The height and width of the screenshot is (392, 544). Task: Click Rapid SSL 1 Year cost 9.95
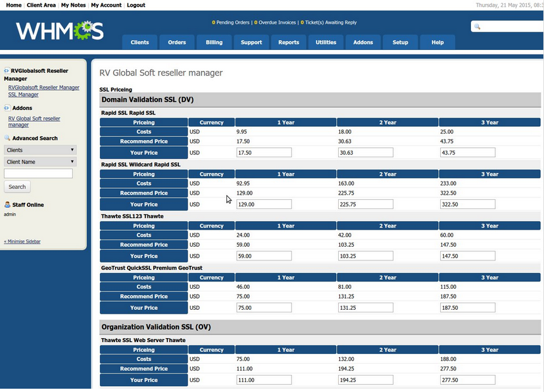point(242,132)
